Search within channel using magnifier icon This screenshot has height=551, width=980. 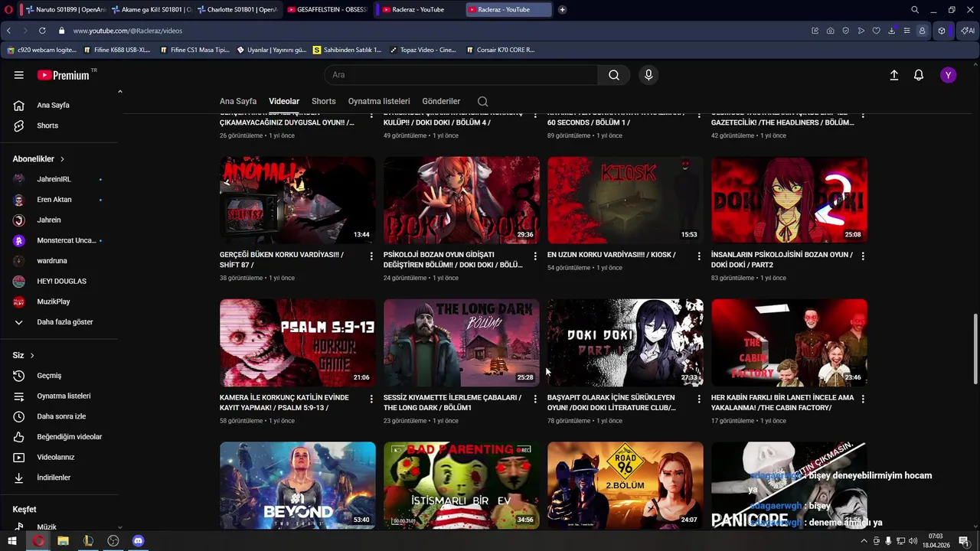[482, 101]
